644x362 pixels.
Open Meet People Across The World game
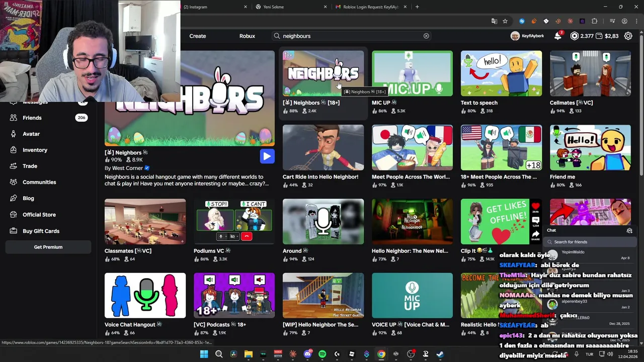412,147
